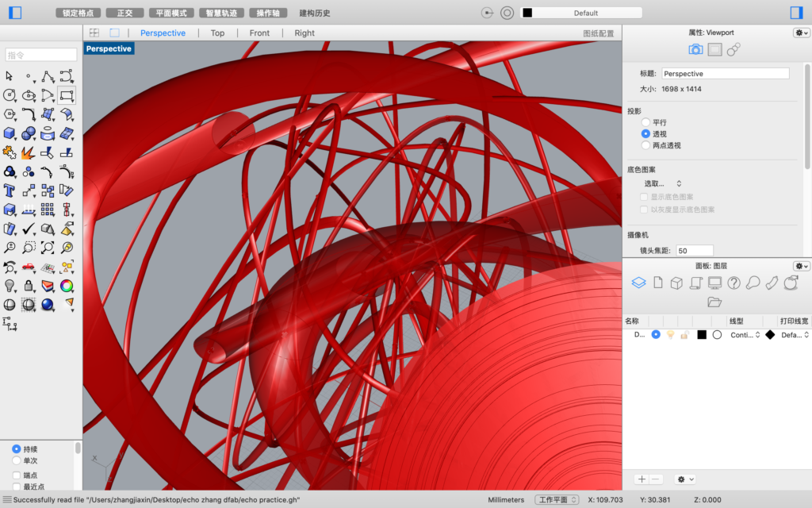Screen dimensions: 812x508
Task: Show the Viewport camera properties icon
Action: [x=695, y=49]
